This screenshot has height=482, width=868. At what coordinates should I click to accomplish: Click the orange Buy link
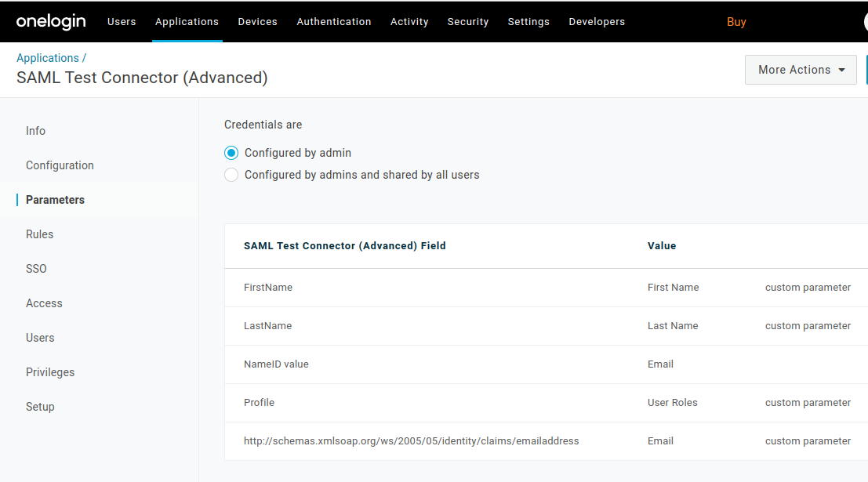[x=736, y=22]
